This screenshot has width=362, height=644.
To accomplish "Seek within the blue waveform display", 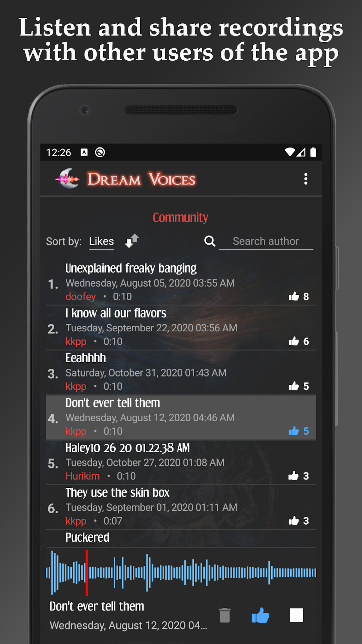I will (181, 573).
